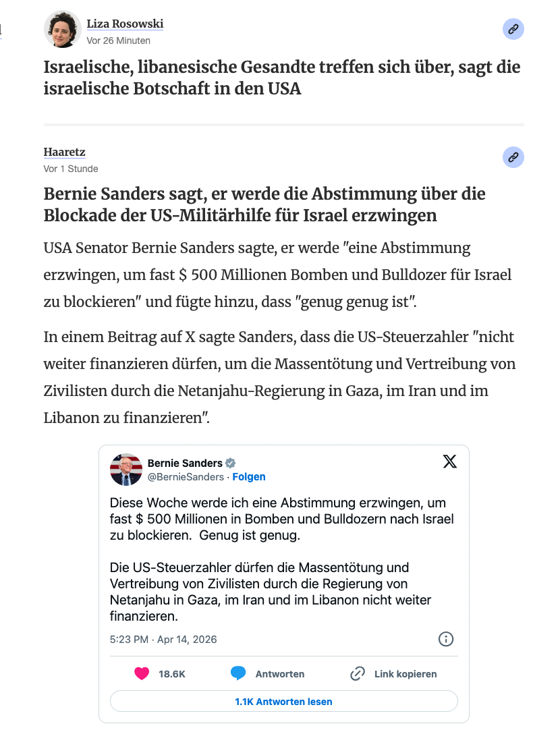Open the @BernieSanders handle link

[186, 477]
